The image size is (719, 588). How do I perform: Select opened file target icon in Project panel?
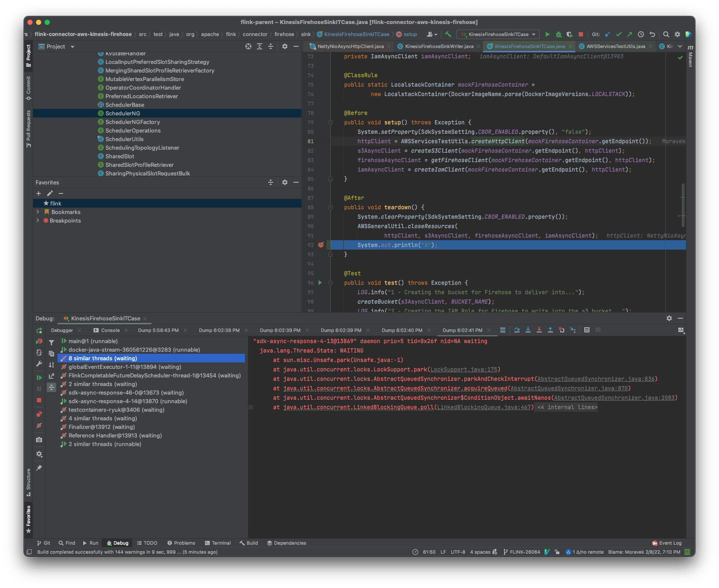coord(248,46)
